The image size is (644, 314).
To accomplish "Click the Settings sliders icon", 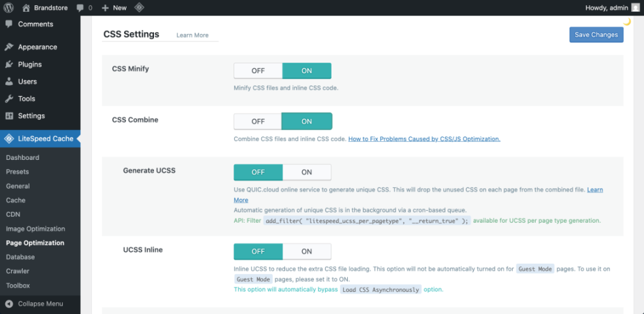I will (x=9, y=116).
